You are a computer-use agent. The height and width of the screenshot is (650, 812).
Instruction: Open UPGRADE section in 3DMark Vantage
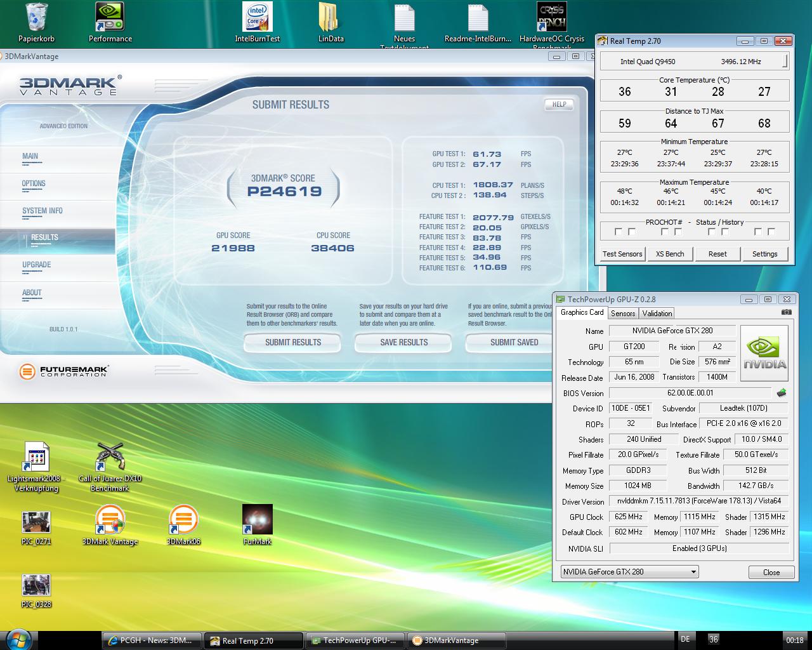coord(37,265)
